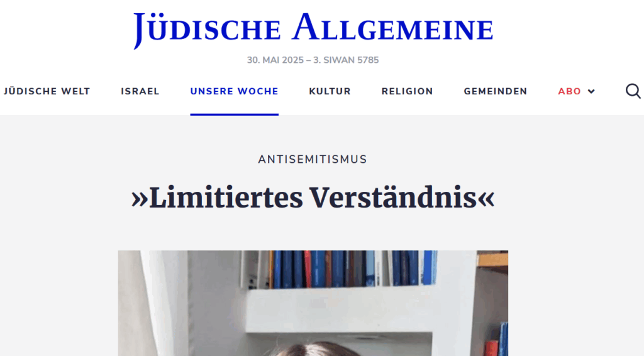
Task: Click the »Limitiertes Verständnis« headline
Action: pyautogui.click(x=313, y=198)
